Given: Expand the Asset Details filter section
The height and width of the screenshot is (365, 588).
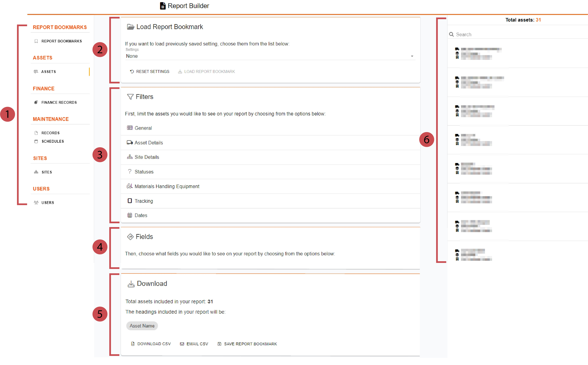Looking at the screenshot, I should (148, 143).
